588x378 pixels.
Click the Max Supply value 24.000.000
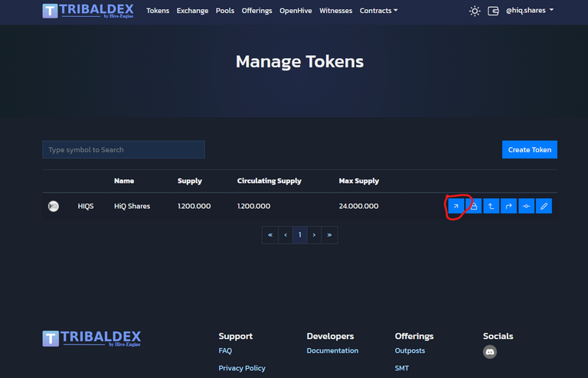point(358,206)
